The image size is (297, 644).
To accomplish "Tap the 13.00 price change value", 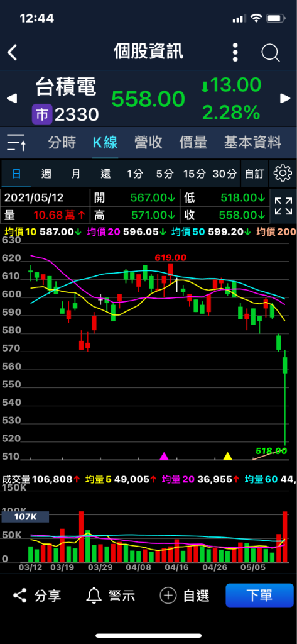I will point(235,86).
